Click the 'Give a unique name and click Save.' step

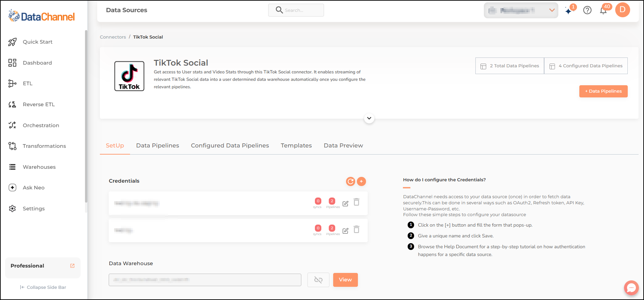coord(456,236)
